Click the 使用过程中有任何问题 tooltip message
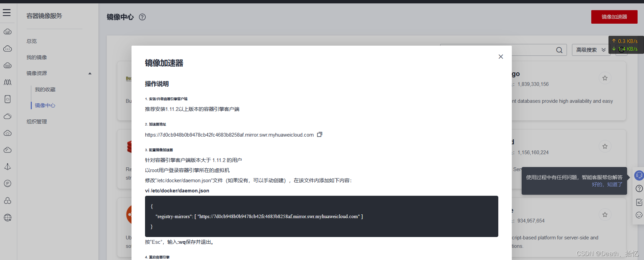Viewport: 644px width, 260px height. tap(574, 177)
